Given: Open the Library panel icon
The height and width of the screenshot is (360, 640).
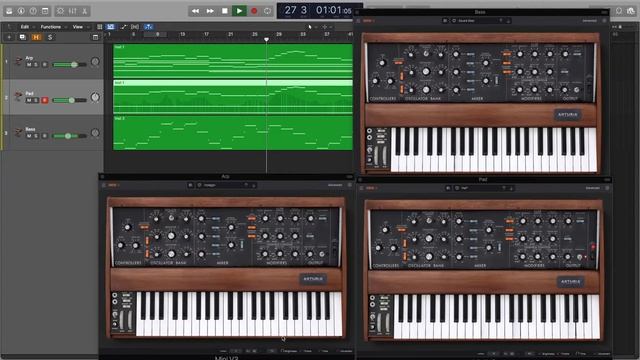Looking at the screenshot, I should (9, 11).
